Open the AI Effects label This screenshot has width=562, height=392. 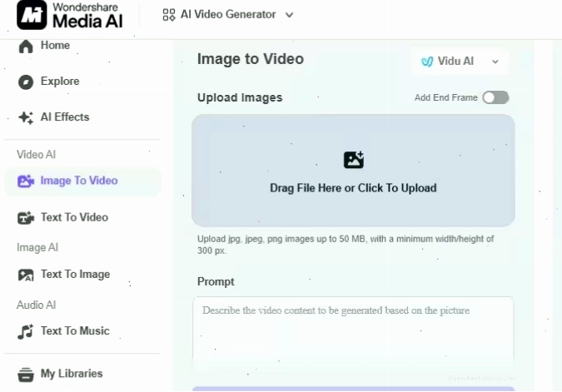point(65,117)
